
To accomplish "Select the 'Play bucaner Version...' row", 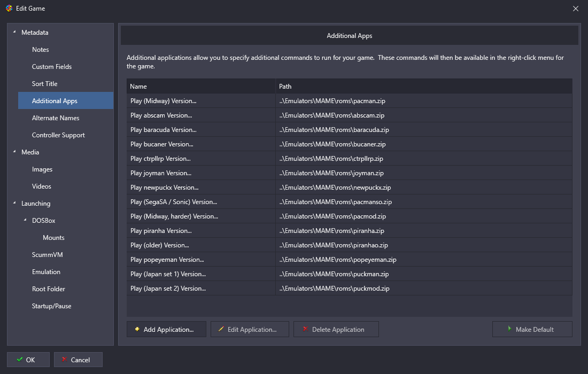I will (350, 144).
